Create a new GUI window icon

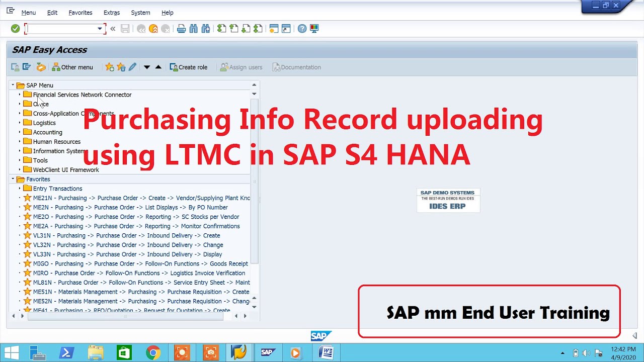(274, 29)
